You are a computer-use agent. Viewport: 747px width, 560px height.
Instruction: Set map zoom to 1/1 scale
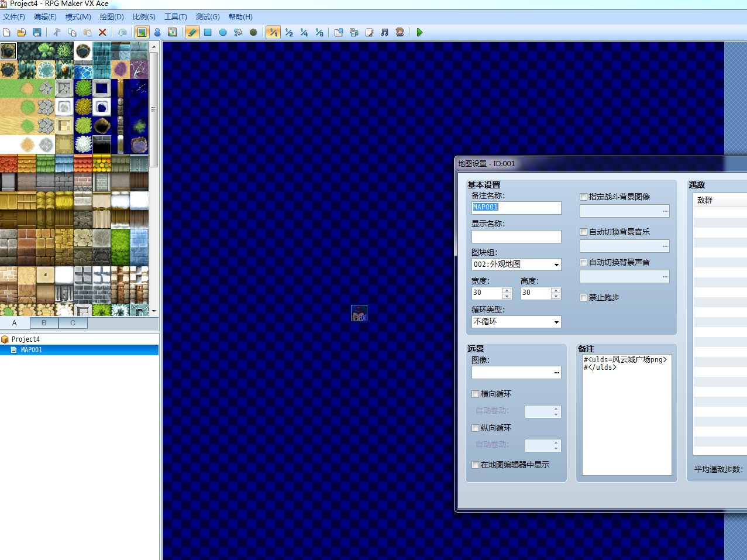pyautogui.click(x=273, y=32)
